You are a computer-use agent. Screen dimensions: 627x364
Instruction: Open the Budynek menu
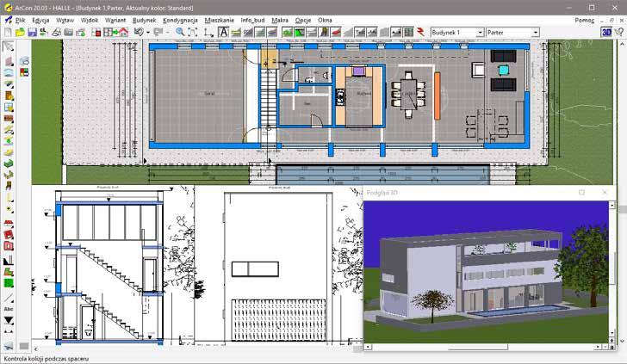[144, 20]
